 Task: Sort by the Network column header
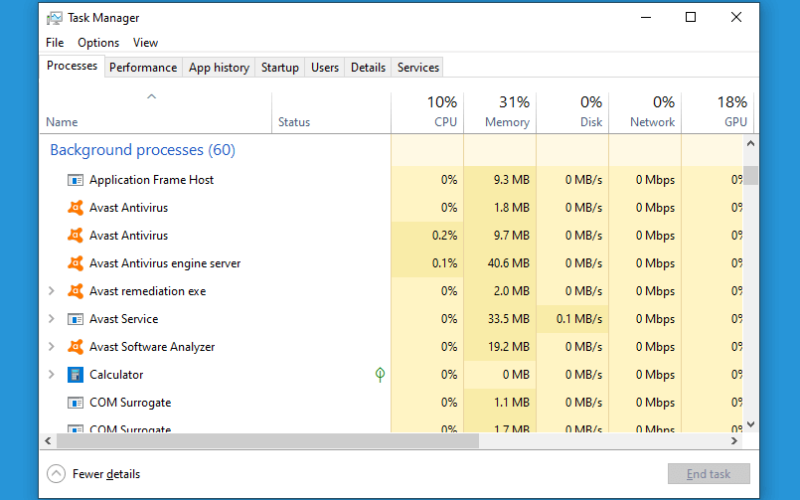(645, 113)
